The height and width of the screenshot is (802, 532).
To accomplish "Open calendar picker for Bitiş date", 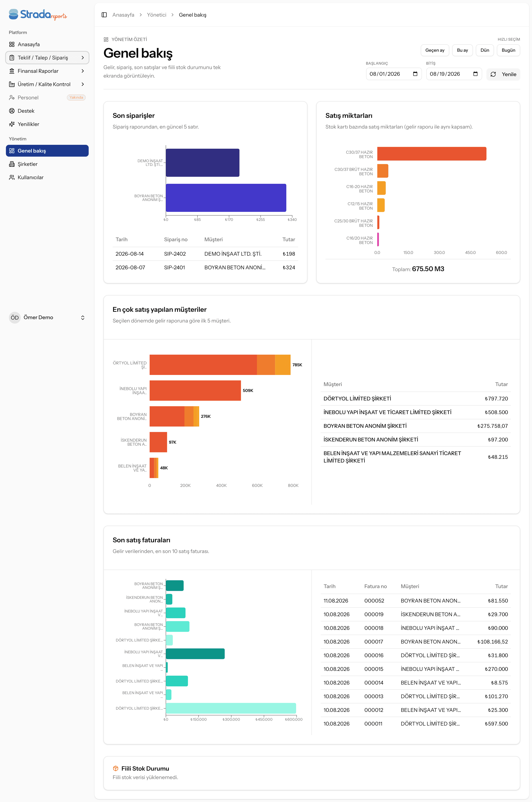I will coord(475,74).
